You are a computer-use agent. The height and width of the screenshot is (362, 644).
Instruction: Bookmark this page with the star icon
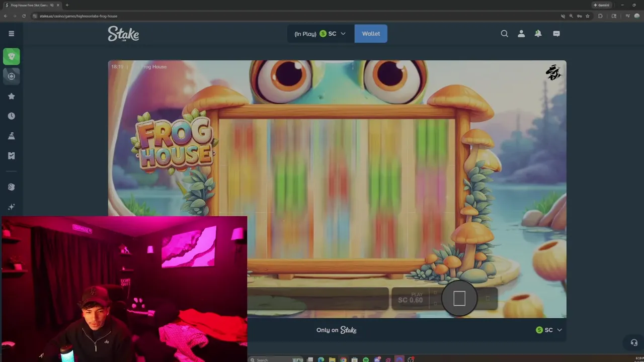coord(587,16)
